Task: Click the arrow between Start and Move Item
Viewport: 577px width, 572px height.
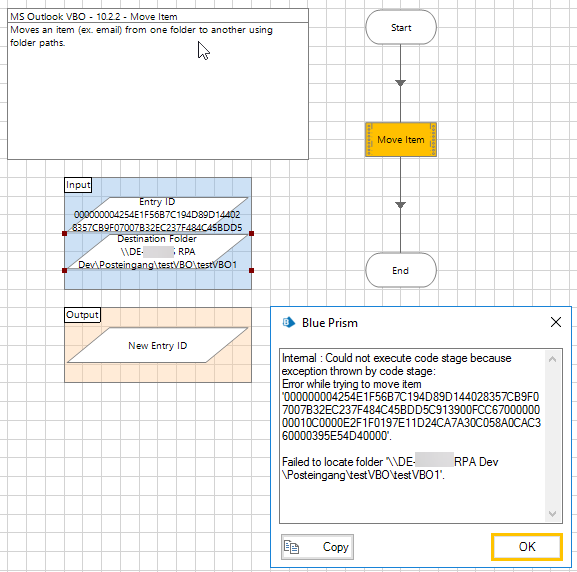Action: (400, 83)
